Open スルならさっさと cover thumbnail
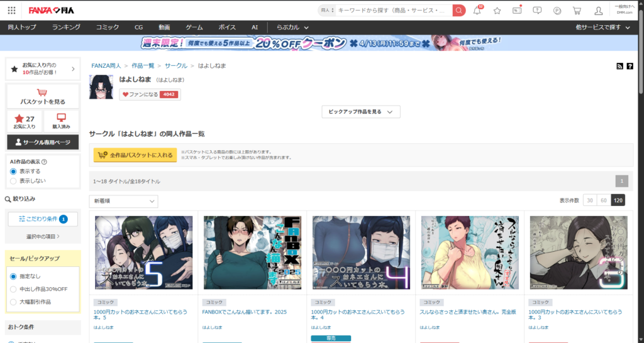Viewport: 644px width, 343px height. (x=470, y=253)
